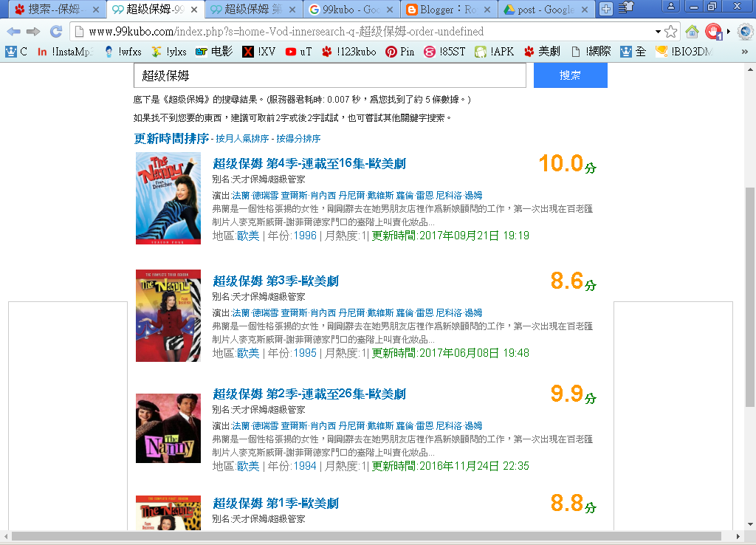Click the vertical scrollbar thumb

point(750,297)
